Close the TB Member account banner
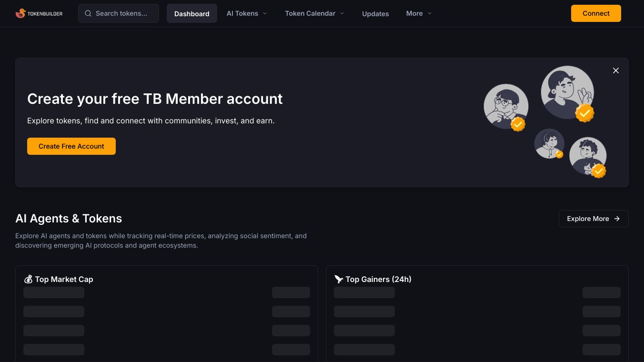Screen dimensions: 644x362 point(616,70)
